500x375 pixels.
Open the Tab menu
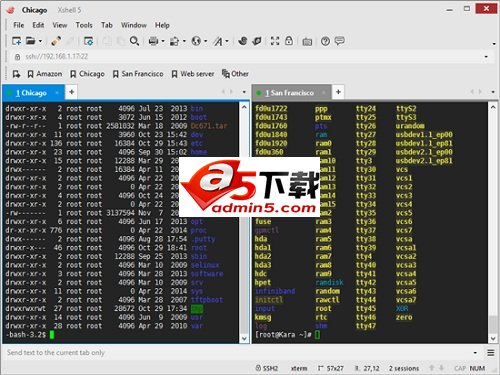[107, 25]
